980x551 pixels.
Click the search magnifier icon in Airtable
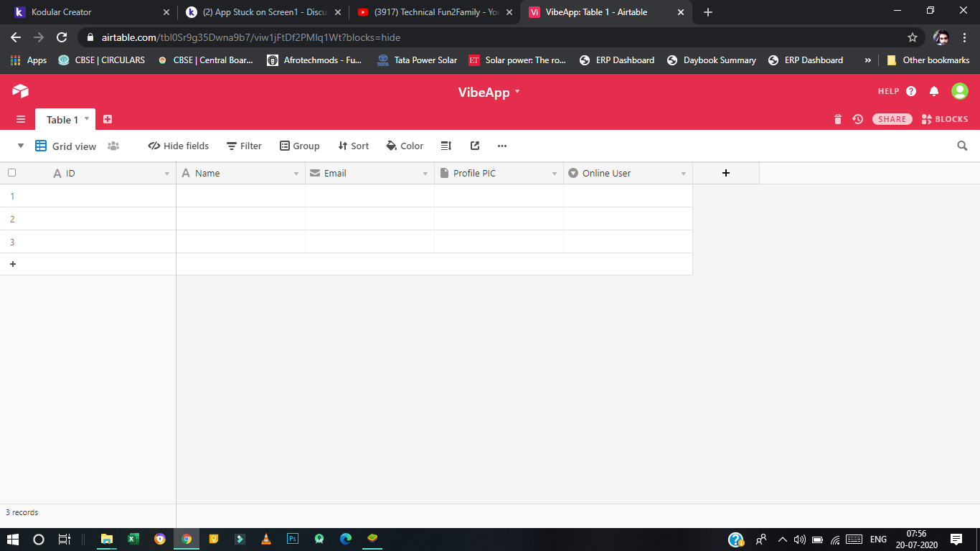pos(962,146)
